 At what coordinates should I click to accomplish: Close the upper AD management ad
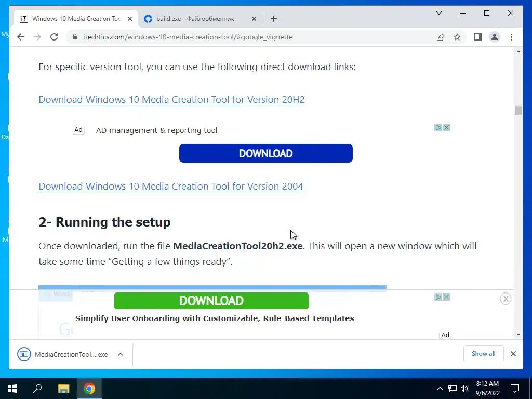pyautogui.click(x=446, y=128)
